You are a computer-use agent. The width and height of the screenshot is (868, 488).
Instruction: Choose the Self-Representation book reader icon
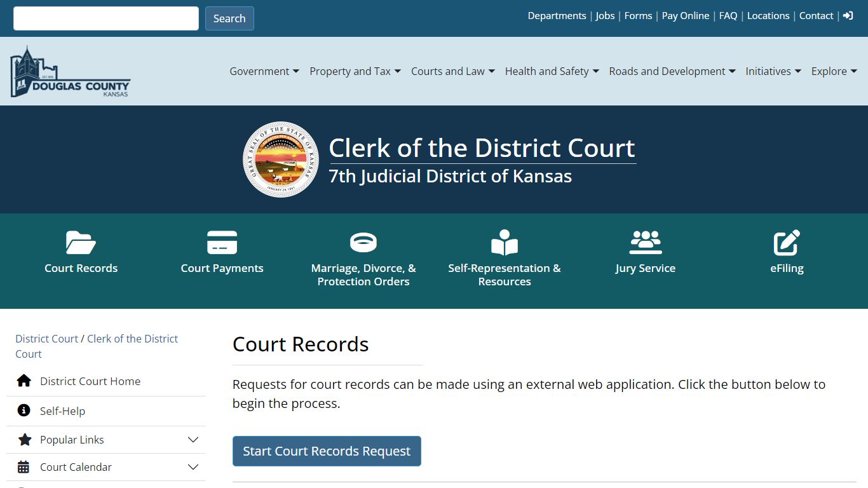pyautogui.click(x=505, y=243)
